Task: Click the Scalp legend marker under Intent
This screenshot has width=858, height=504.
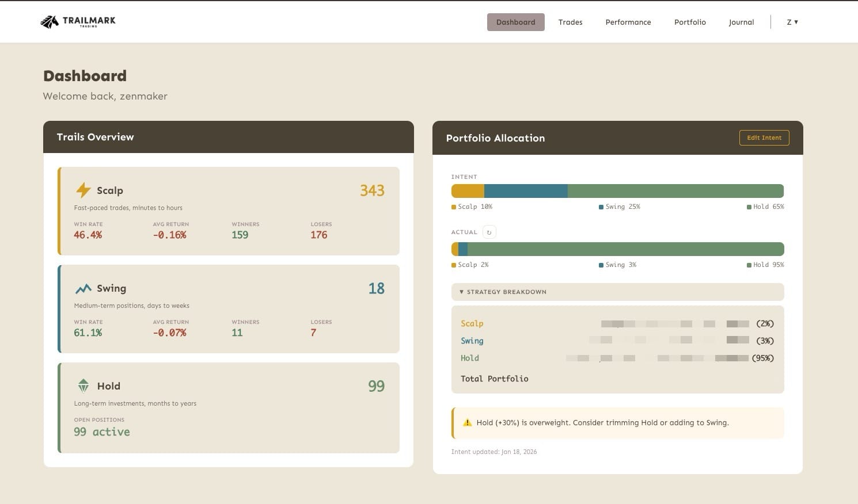Action: pyautogui.click(x=454, y=207)
